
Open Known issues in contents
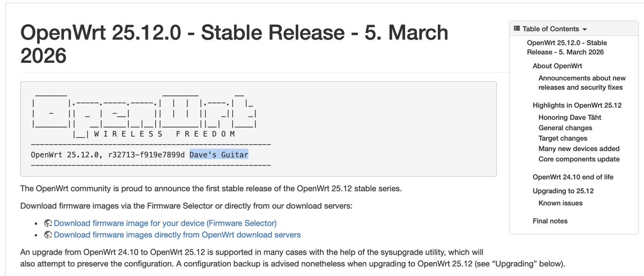[560, 203]
